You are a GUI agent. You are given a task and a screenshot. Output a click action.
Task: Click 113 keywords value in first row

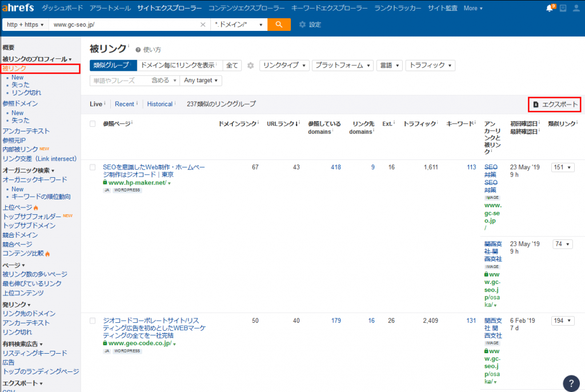pos(471,167)
